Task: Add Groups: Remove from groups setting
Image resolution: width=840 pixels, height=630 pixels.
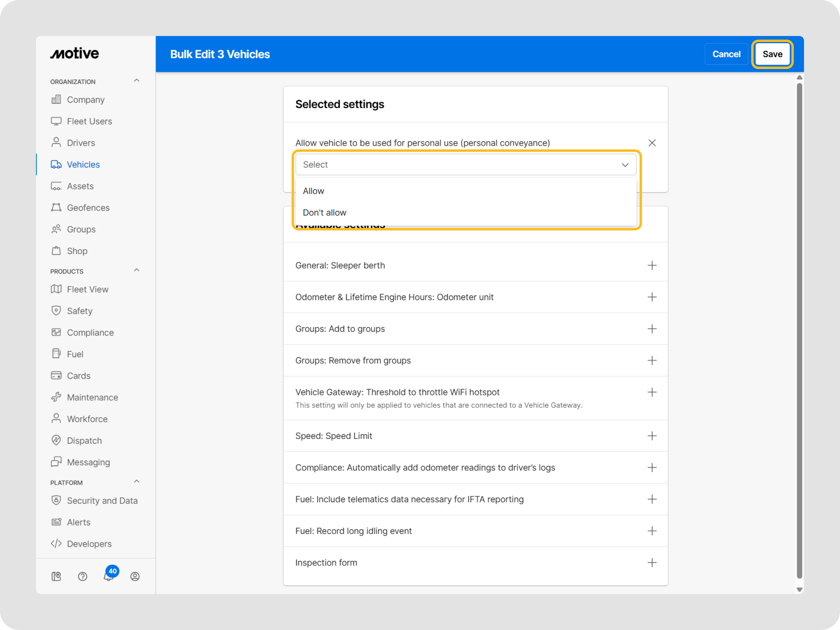Action: (652, 360)
